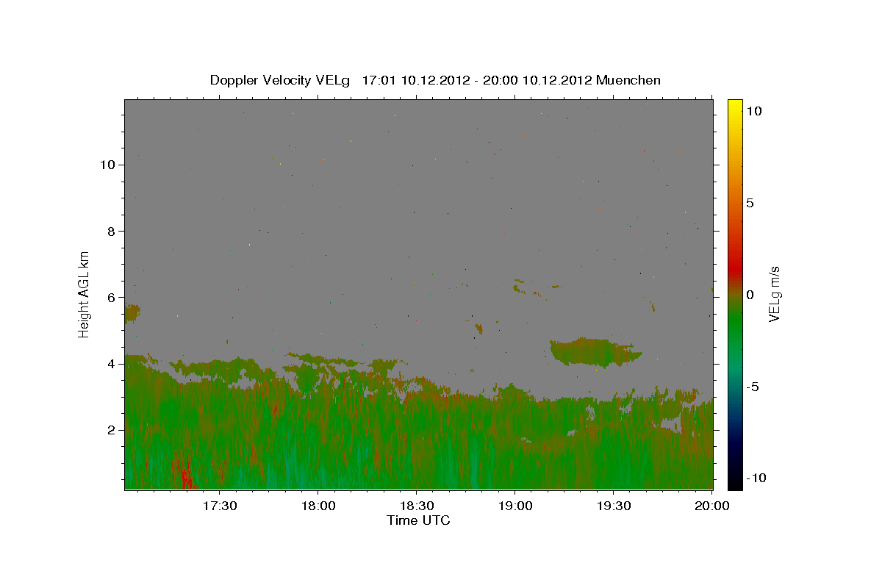Image resolution: width=882 pixels, height=588 pixels.
Task: Select the '19:30' time axis label
Action: pyautogui.click(x=614, y=506)
